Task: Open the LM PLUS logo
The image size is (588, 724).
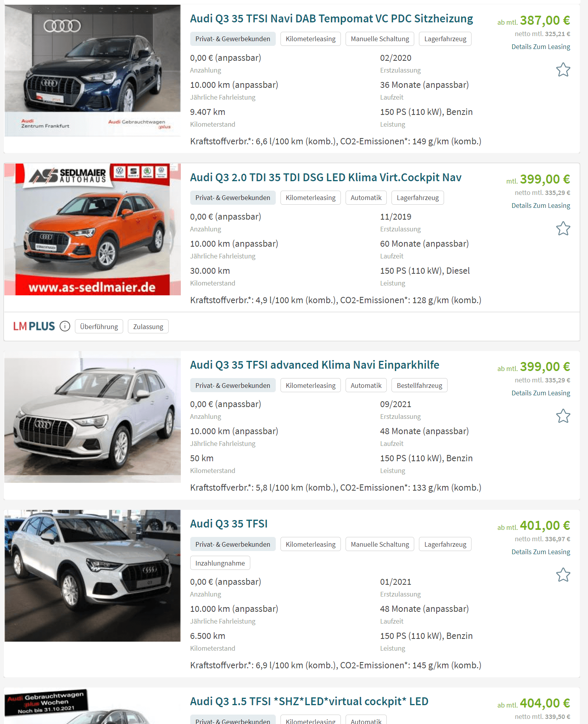Action: tap(34, 326)
